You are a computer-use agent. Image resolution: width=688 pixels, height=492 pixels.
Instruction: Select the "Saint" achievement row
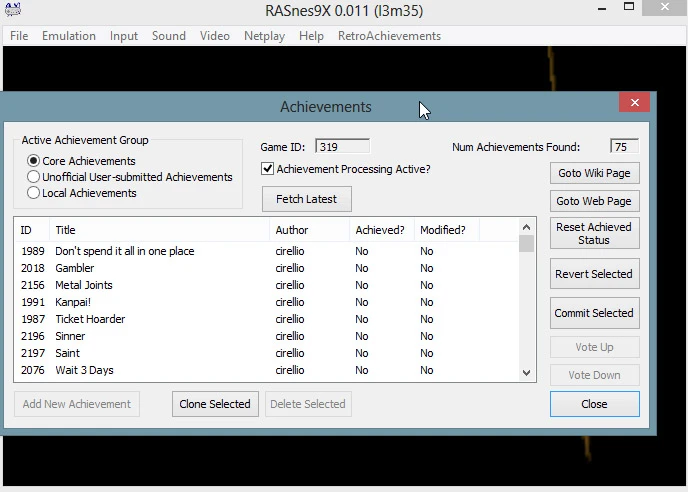[267, 353]
